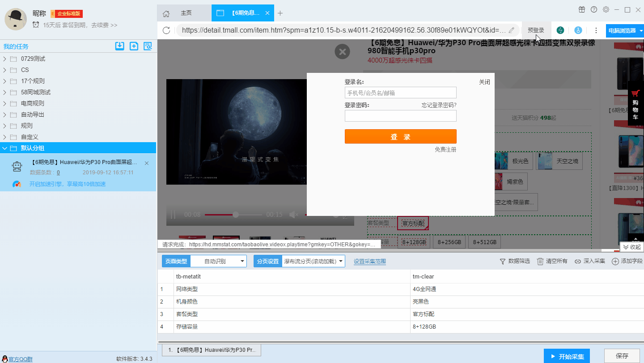Remove the Huawei task using its X icon

point(147,163)
